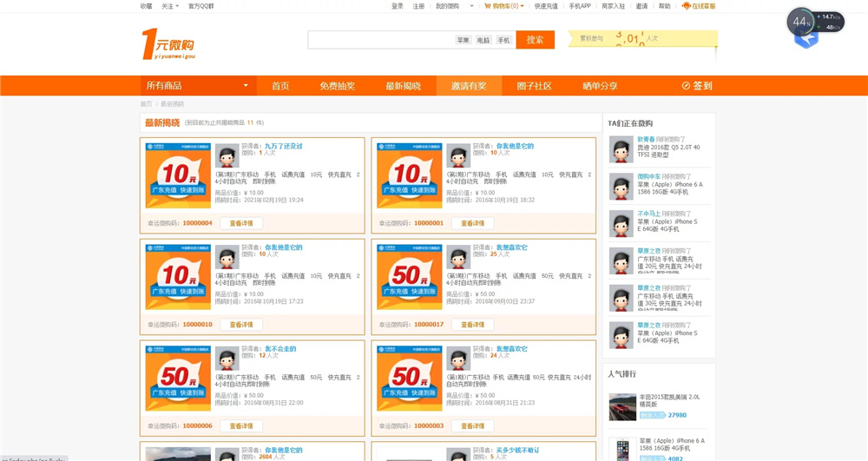Open the 晒单分享 nav tab
This screenshot has height=461, width=868.
tap(600, 86)
